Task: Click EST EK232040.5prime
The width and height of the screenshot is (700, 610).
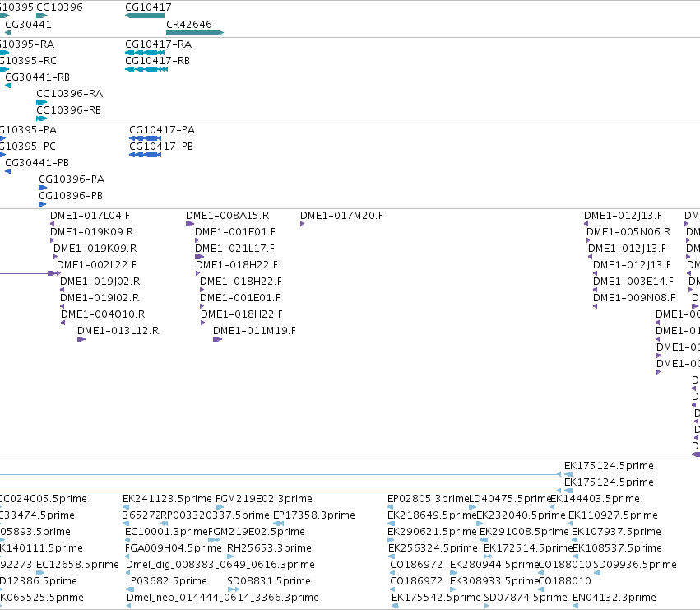Action: 521,515
